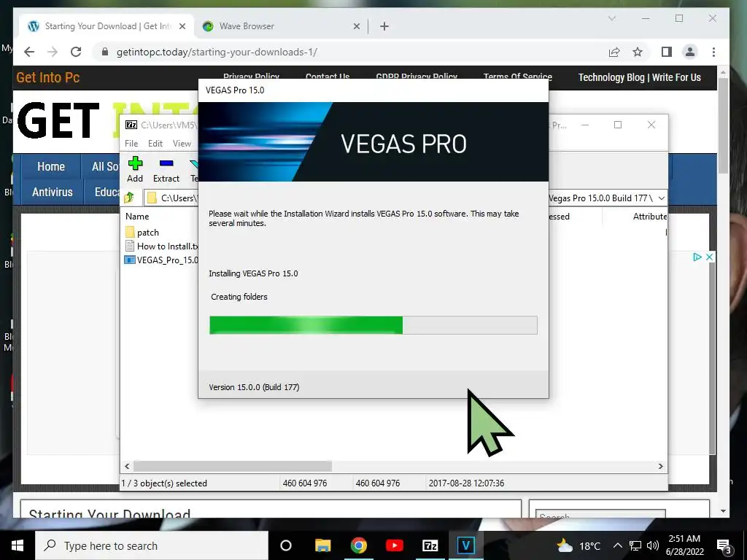The width and height of the screenshot is (747, 560).
Task: Open YouTube app from the taskbar
Action: (x=394, y=545)
